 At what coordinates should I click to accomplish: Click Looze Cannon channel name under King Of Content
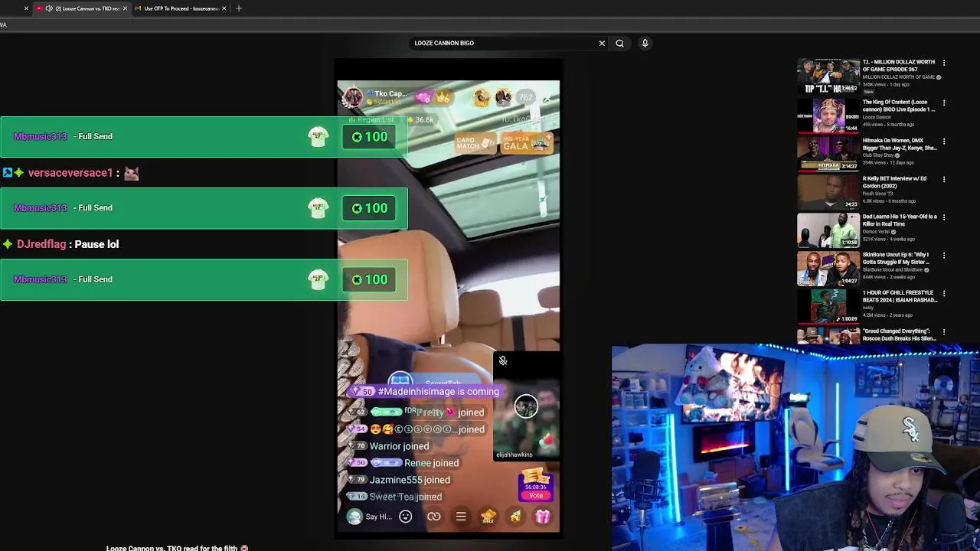coord(877,117)
